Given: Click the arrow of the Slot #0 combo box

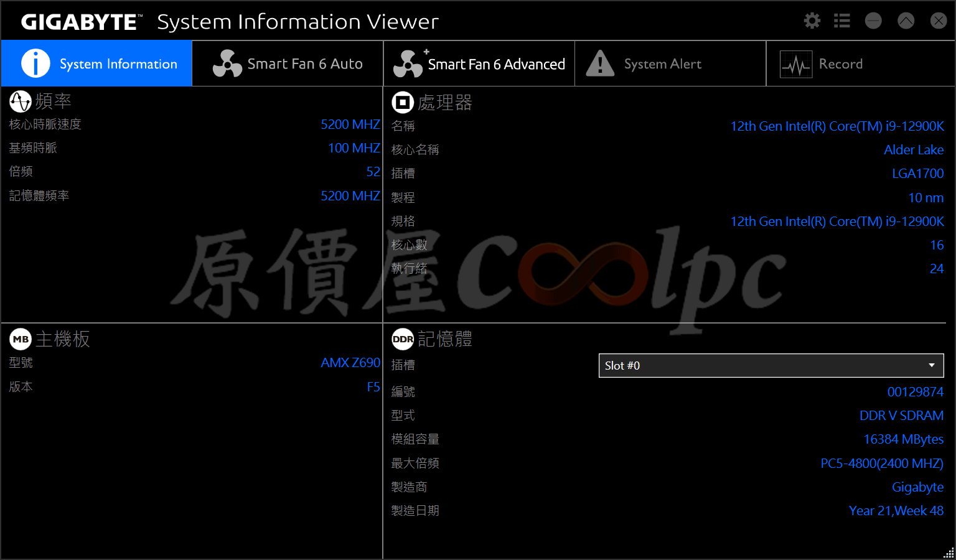Looking at the screenshot, I should 932,365.
